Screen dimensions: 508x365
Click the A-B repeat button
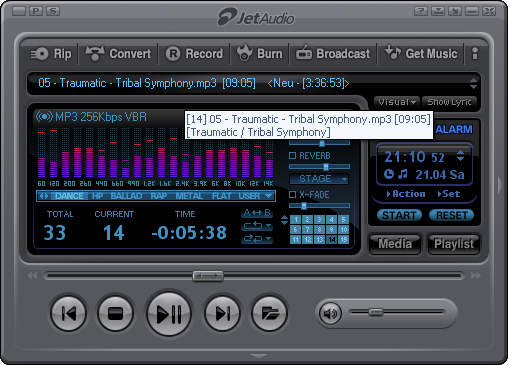click(257, 213)
